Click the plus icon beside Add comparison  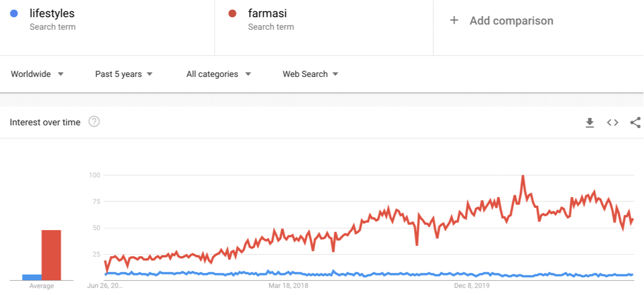tap(454, 21)
